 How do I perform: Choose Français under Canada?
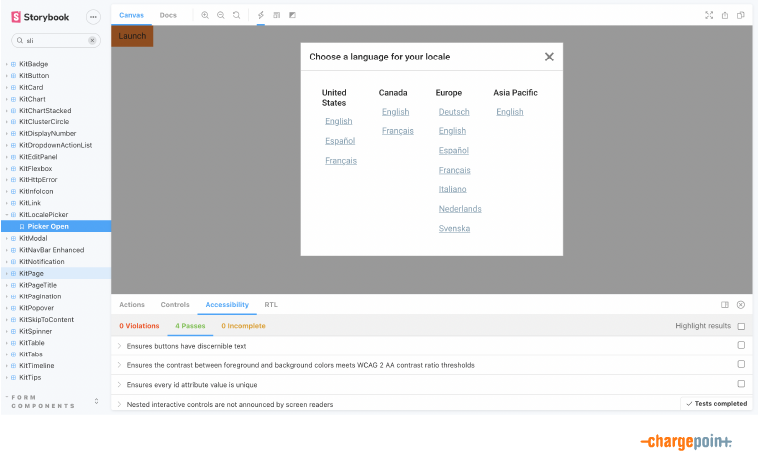[x=397, y=131]
